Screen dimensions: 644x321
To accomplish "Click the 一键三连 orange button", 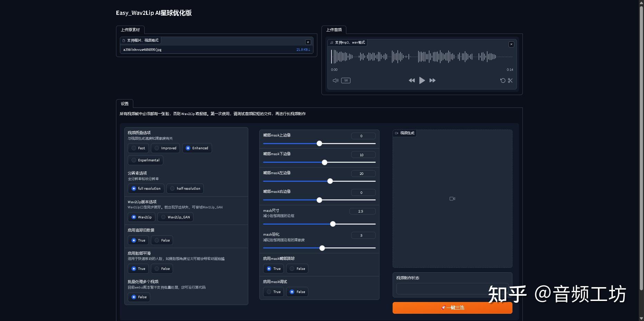I will [x=452, y=308].
